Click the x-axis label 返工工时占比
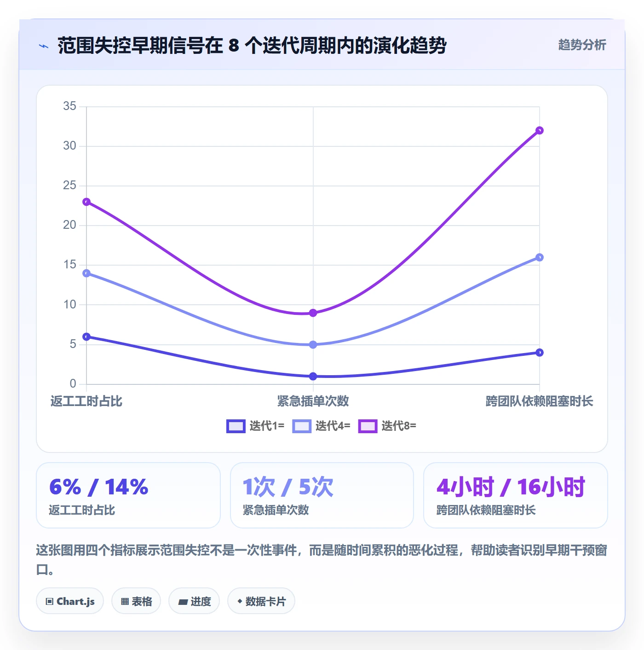Screen dimensions: 644x650 pyautogui.click(x=86, y=401)
